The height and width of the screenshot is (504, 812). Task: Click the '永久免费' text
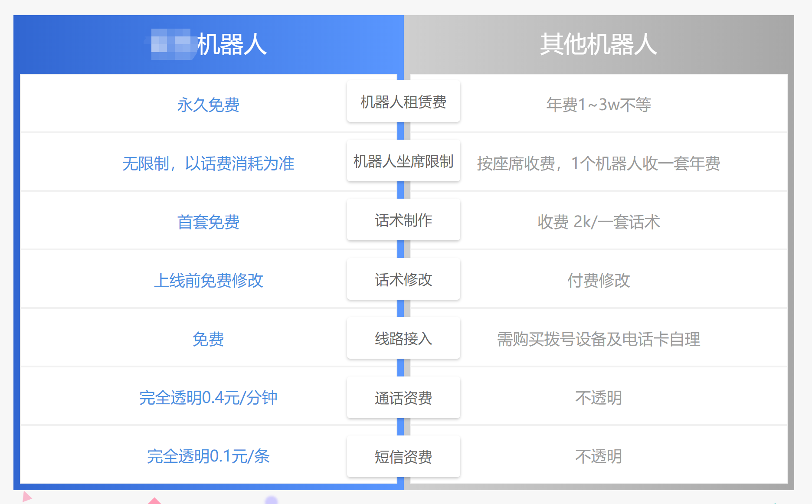[208, 105]
